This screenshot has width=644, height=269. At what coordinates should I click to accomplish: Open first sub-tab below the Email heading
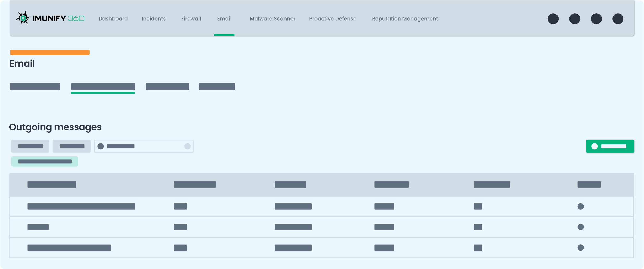35,87
